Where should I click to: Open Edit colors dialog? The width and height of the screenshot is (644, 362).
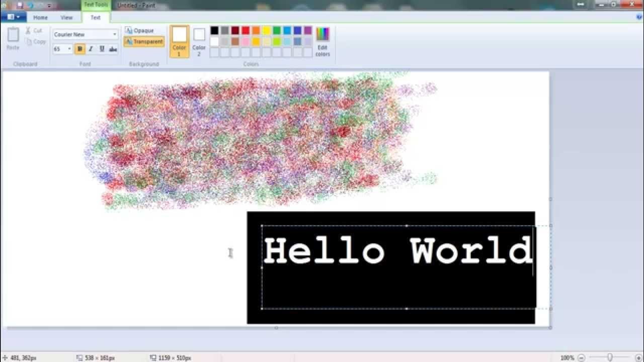(x=323, y=42)
